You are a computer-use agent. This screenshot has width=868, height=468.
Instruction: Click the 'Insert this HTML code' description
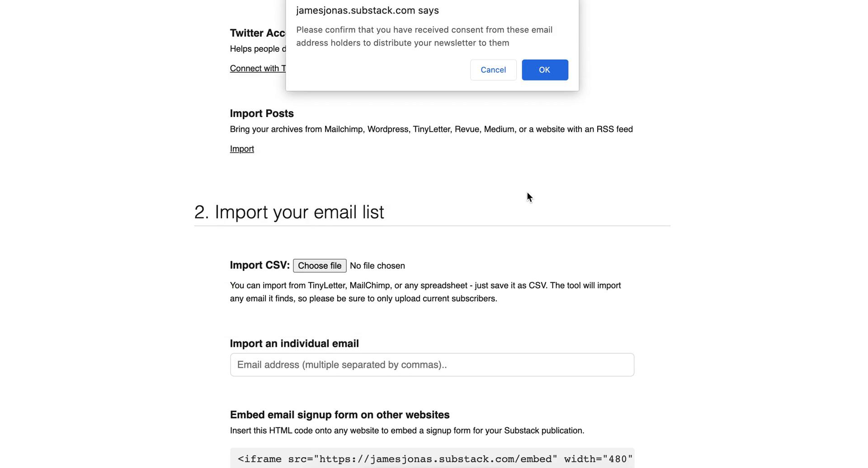(407, 431)
